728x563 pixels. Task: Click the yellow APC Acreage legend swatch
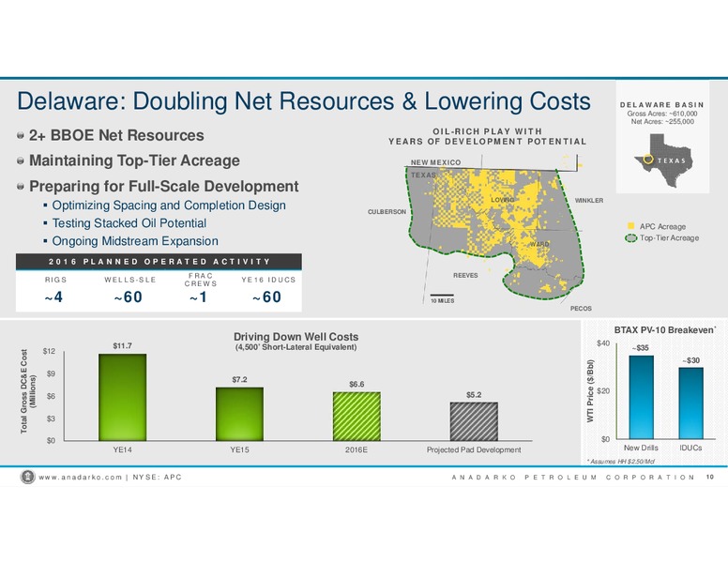(630, 226)
